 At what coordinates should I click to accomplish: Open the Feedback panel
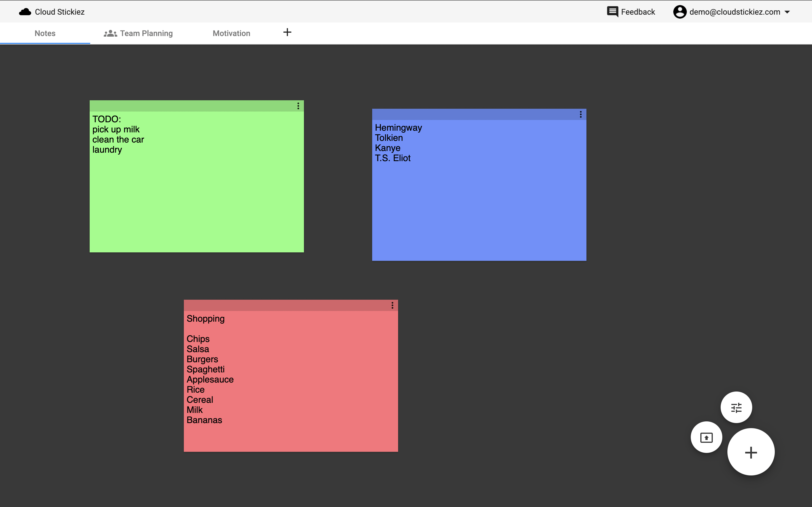point(613,11)
